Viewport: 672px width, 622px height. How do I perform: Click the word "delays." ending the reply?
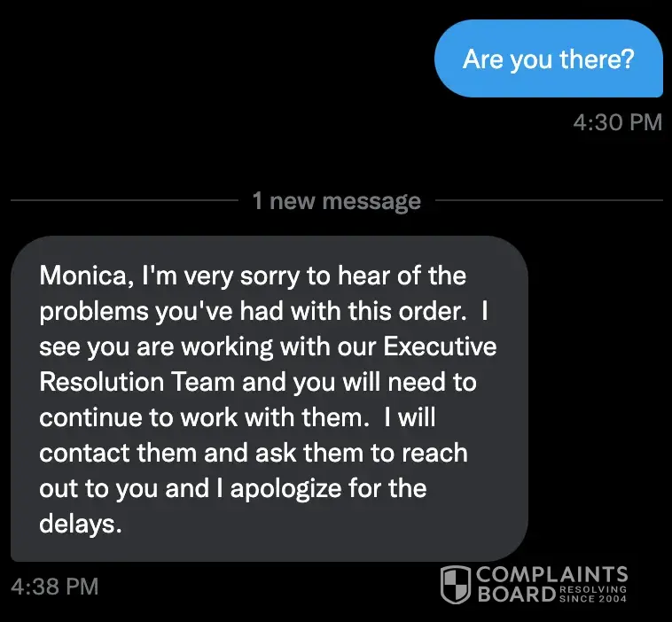81,523
